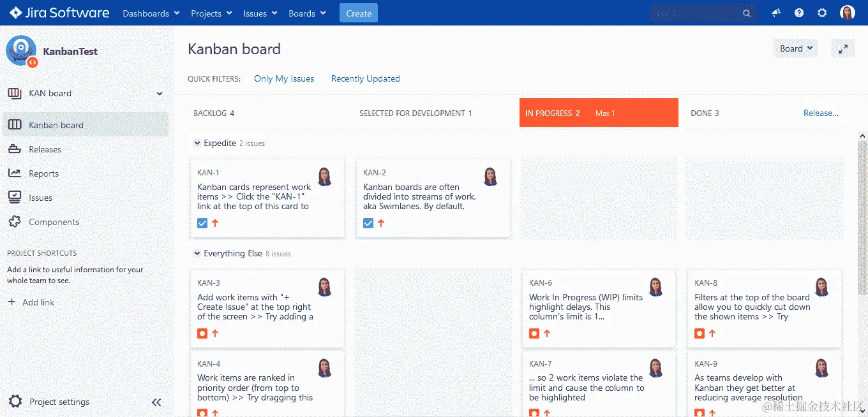Open the KAN-1 issue link
Image resolution: width=868 pixels, height=417 pixels.
(x=209, y=173)
